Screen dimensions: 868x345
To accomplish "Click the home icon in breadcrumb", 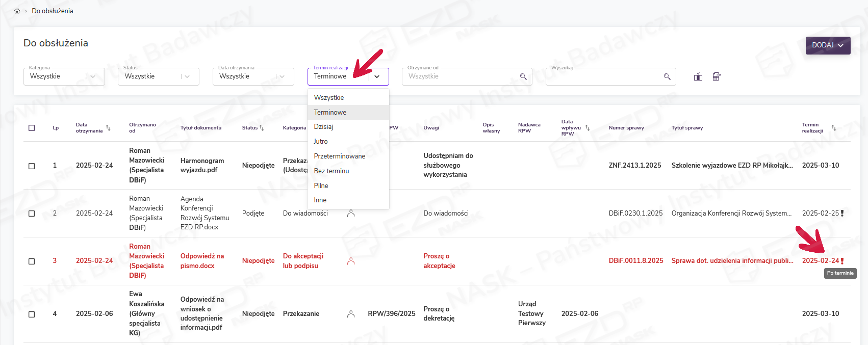I will tap(17, 11).
